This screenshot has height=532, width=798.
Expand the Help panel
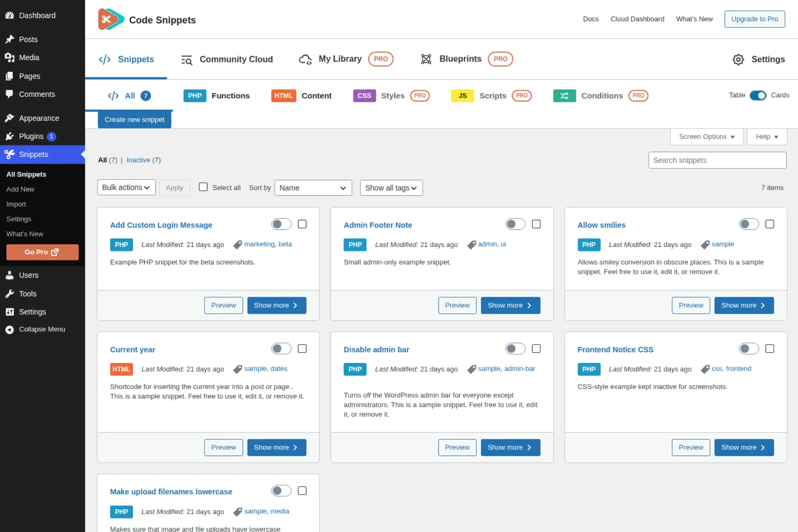(x=767, y=137)
